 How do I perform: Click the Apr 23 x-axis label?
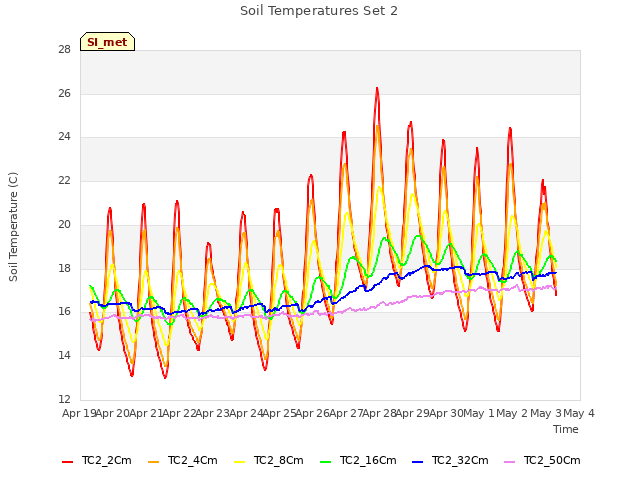tap(213, 413)
